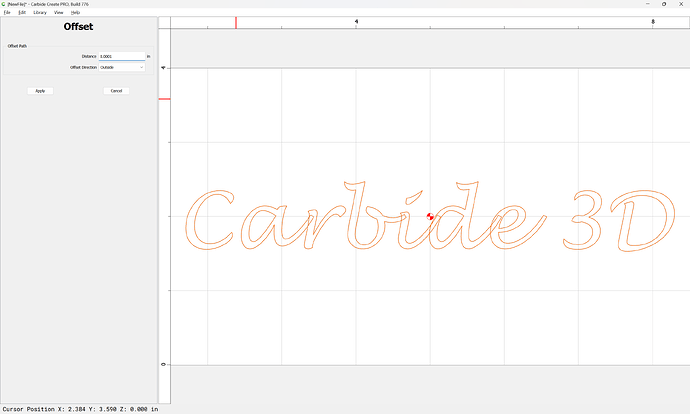
Task: Open the View menu
Action: [x=59, y=12]
